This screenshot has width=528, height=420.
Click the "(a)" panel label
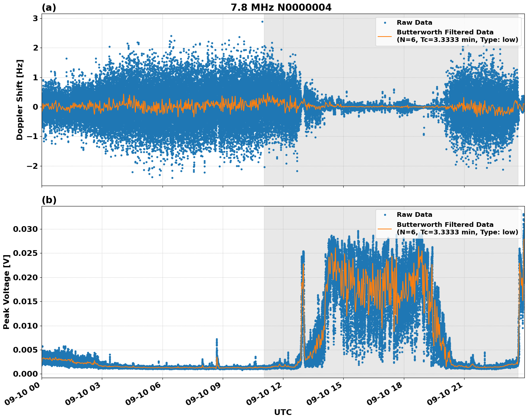click(49, 8)
